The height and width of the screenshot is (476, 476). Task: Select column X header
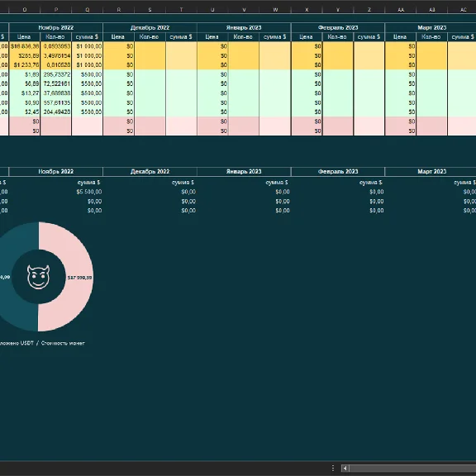(x=307, y=10)
